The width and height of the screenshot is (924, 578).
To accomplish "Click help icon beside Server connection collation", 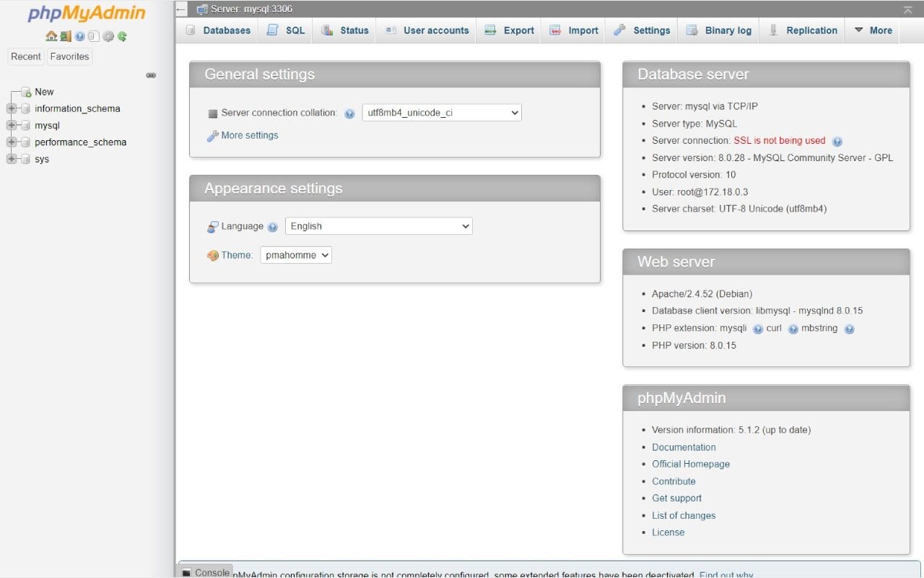I will [x=350, y=113].
